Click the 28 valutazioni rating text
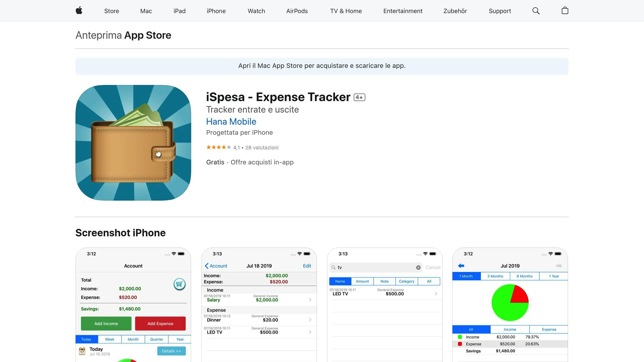Image resolution: width=644 pixels, height=362 pixels. pos(262,148)
